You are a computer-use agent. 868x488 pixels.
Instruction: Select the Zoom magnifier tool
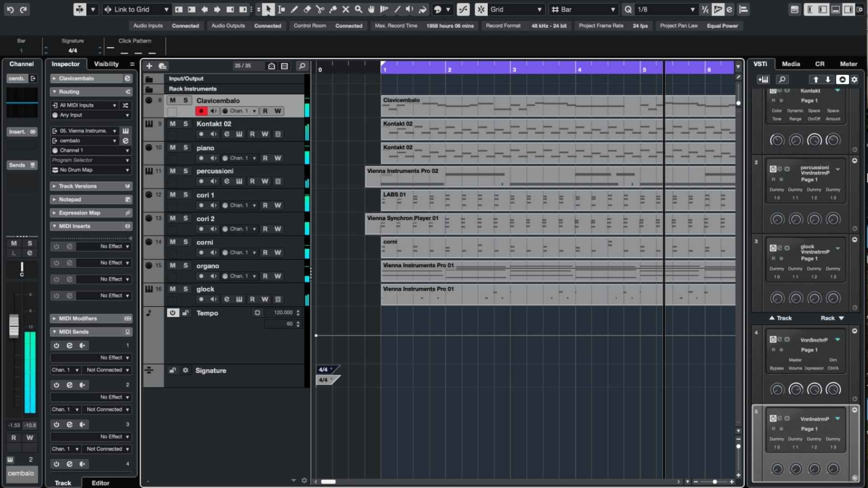coord(359,9)
